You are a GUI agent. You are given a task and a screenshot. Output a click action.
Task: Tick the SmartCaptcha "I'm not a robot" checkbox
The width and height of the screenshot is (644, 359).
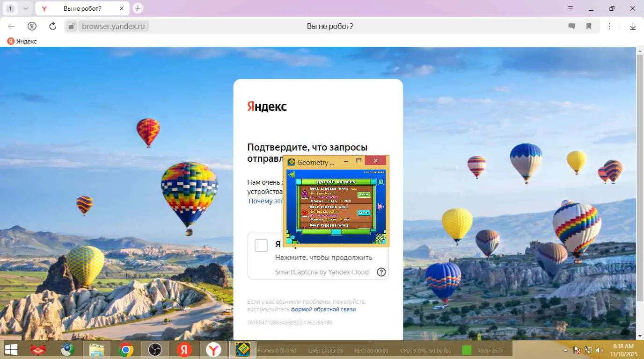coord(261,245)
